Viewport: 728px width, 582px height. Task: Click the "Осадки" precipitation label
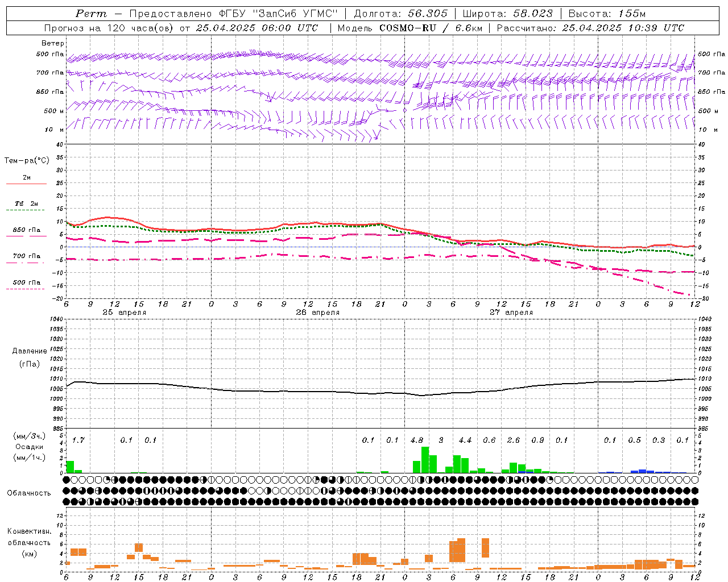[29, 447]
